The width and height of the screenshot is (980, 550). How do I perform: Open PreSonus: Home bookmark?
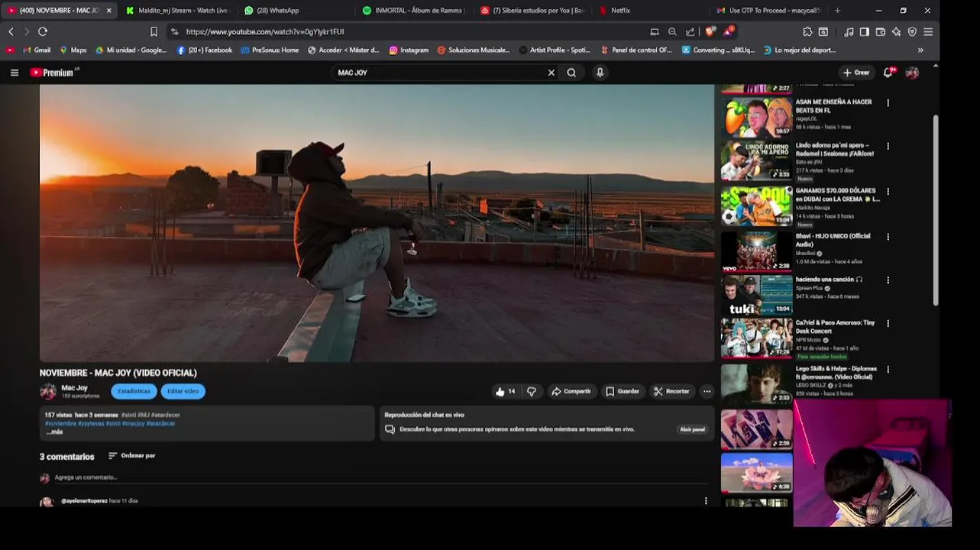[x=270, y=50]
